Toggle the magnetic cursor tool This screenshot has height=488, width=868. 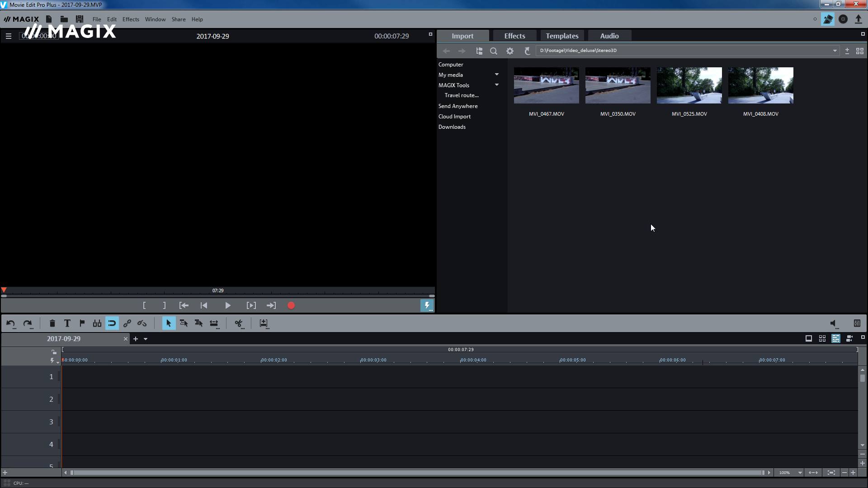pyautogui.click(x=112, y=324)
